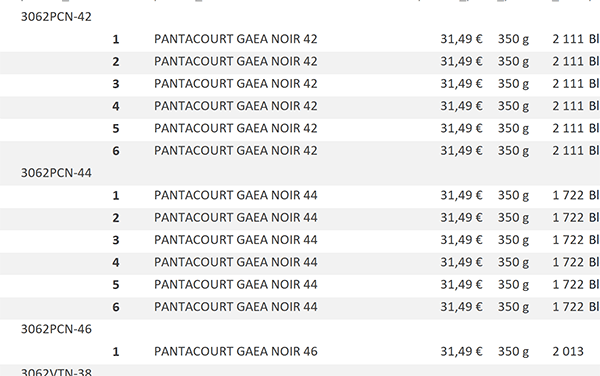
Task: Select PANTACOURT GAEA NOIR 42 text in row 3
Action: click(x=236, y=84)
